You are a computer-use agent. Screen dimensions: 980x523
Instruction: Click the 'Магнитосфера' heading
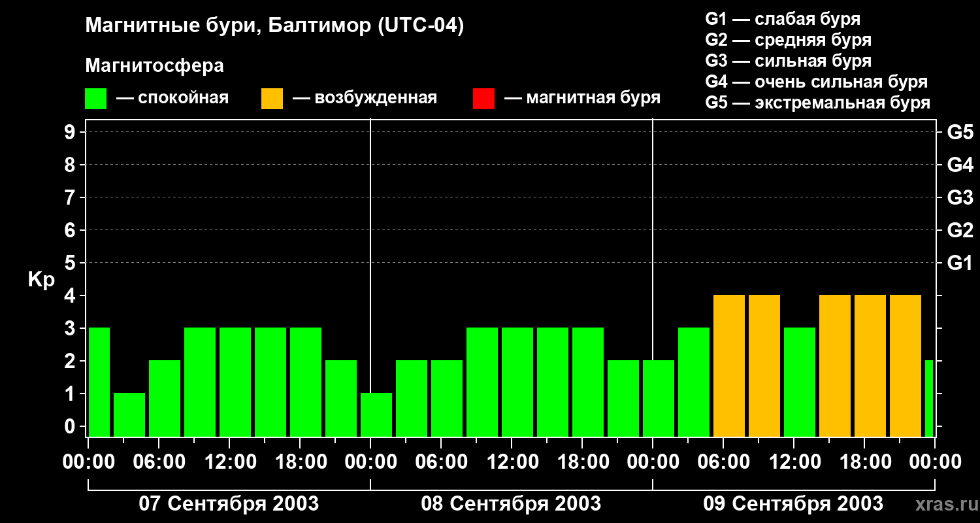pyautogui.click(x=154, y=66)
